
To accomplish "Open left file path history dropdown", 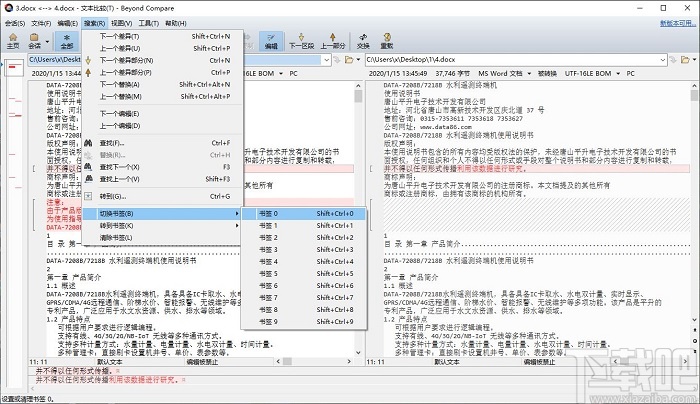I will 327,60.
